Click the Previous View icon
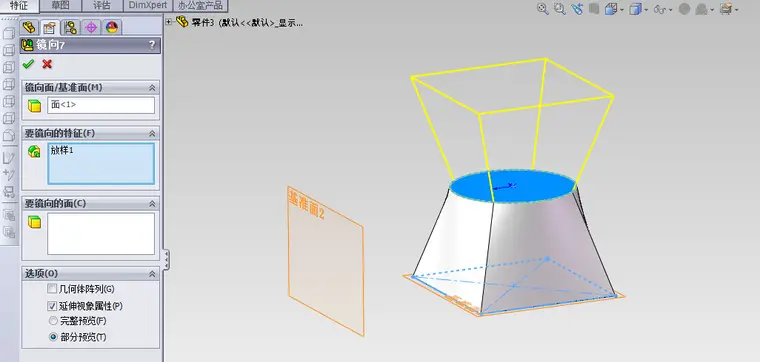 577,9
